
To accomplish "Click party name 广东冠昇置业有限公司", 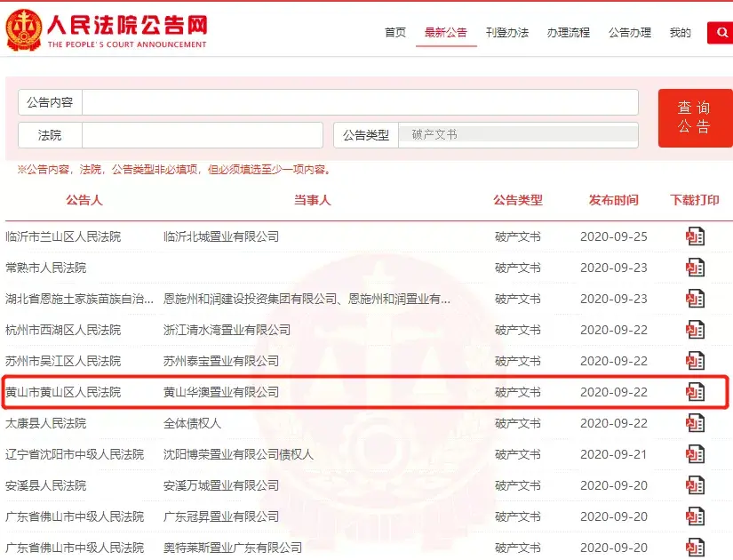I will (x=221, y=516).
